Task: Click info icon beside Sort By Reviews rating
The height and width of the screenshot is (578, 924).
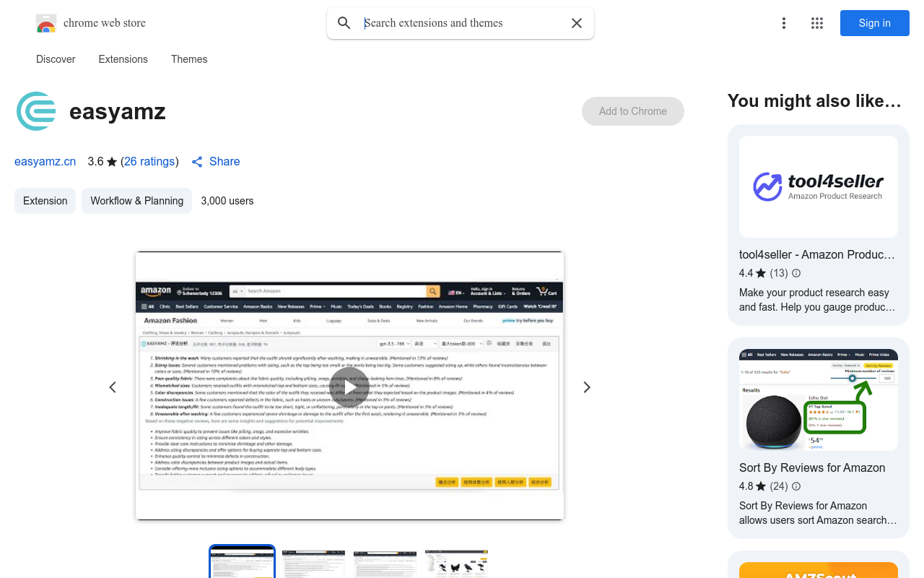Action: tap(796, 486)
